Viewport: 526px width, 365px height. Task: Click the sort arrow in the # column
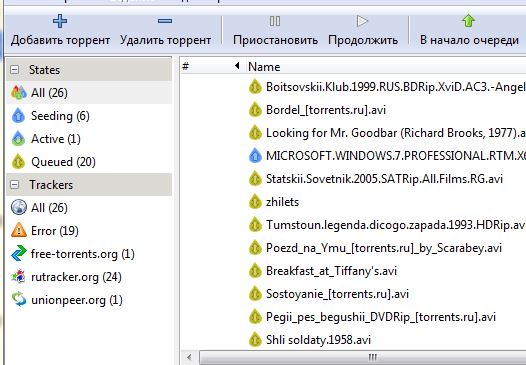[x=237, y=66]
